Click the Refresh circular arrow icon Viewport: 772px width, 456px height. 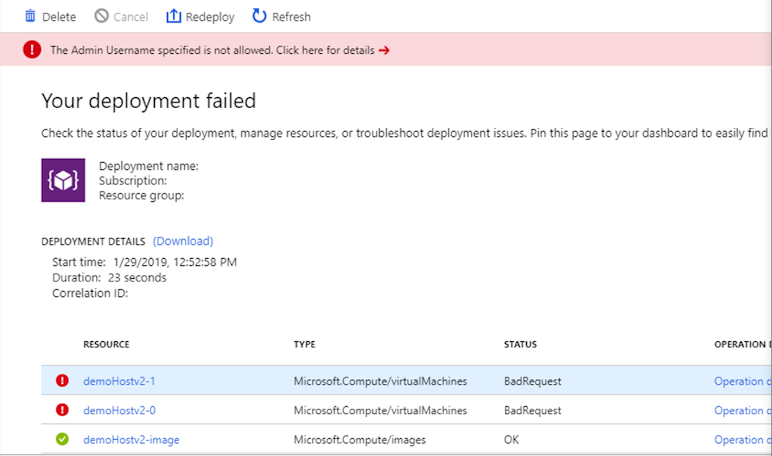pyautogui.click(x=260, y=16)
